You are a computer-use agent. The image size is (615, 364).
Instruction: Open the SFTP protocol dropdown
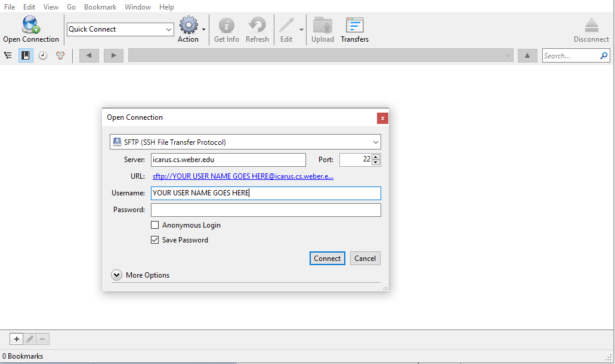coord(245,142)
